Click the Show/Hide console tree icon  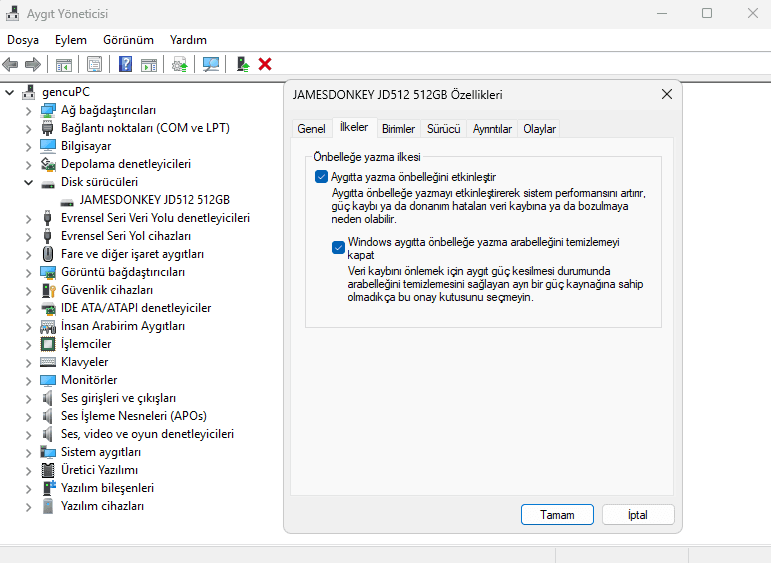[64, 64]
